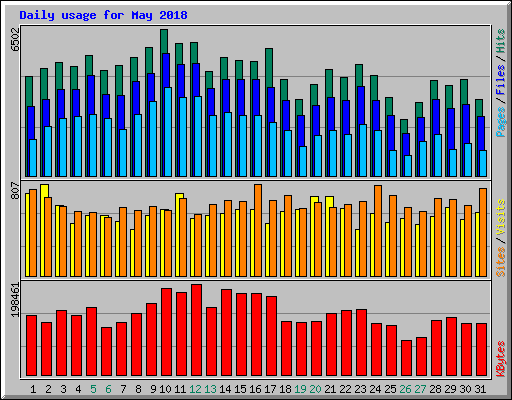Image resolution: width=512 pixels, height=400 pixels.
Task: Click the red KBytes bar for day 17
Action: pos(272,336)
